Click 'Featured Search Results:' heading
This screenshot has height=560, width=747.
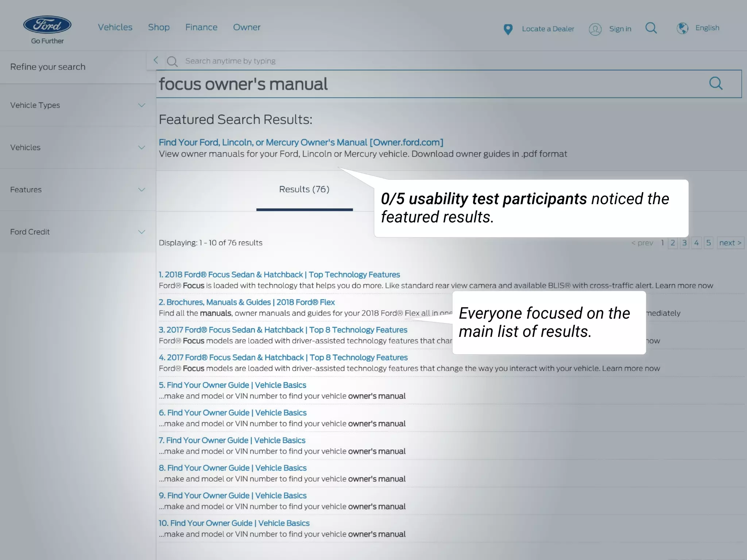tap(236, 120)
